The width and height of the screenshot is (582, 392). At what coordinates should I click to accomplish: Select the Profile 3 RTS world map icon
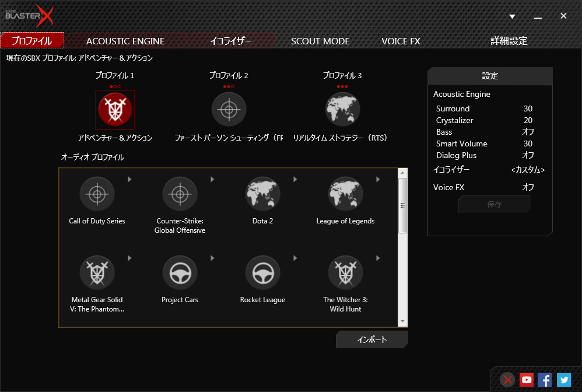click(342, 110)
